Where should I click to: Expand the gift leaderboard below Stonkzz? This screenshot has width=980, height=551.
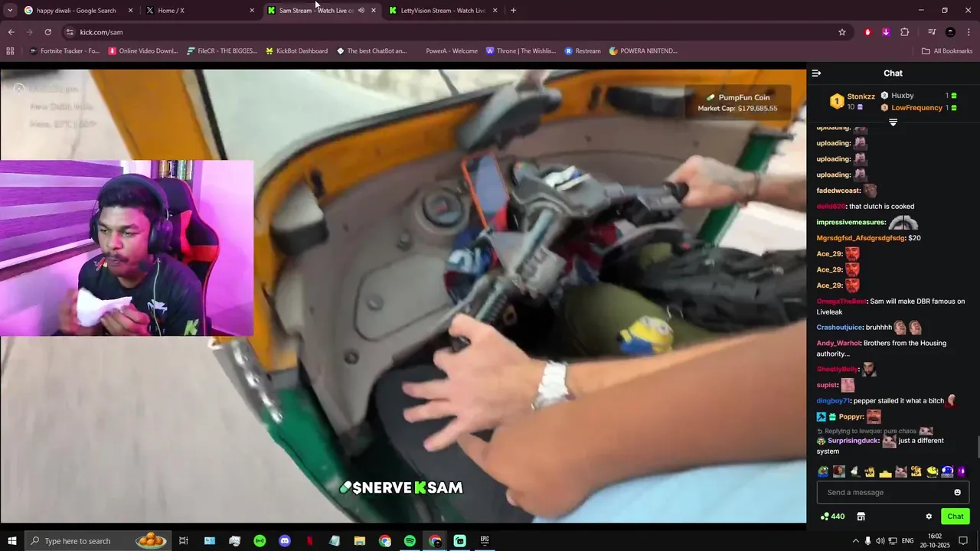tap(893, 122)
